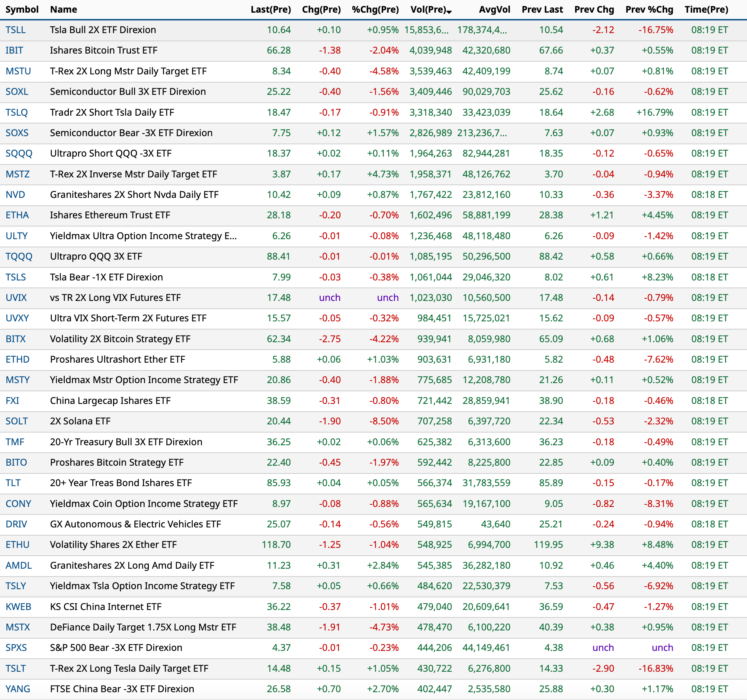Click the UVXY symbol link

(x=17, y=318)
